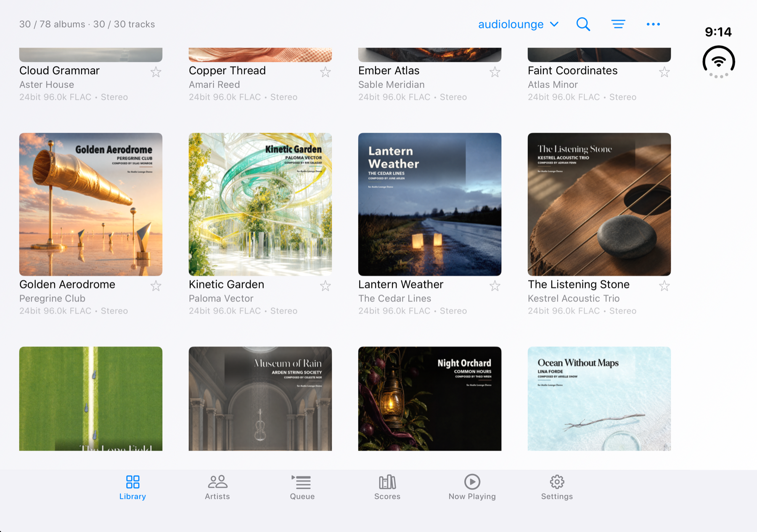Screen dimensions: 757x532
Task: Click the albums and tracks count text
Action: [87, 24]
